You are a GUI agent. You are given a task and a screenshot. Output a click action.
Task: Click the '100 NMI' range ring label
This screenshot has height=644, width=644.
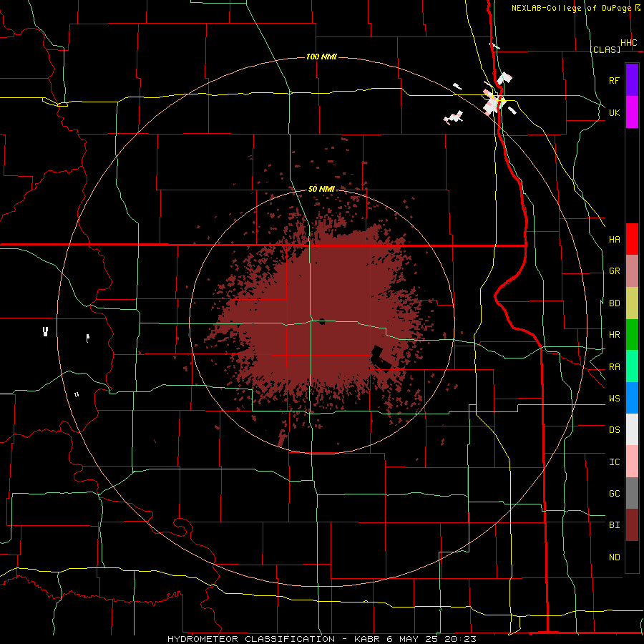tap(321, 57)
